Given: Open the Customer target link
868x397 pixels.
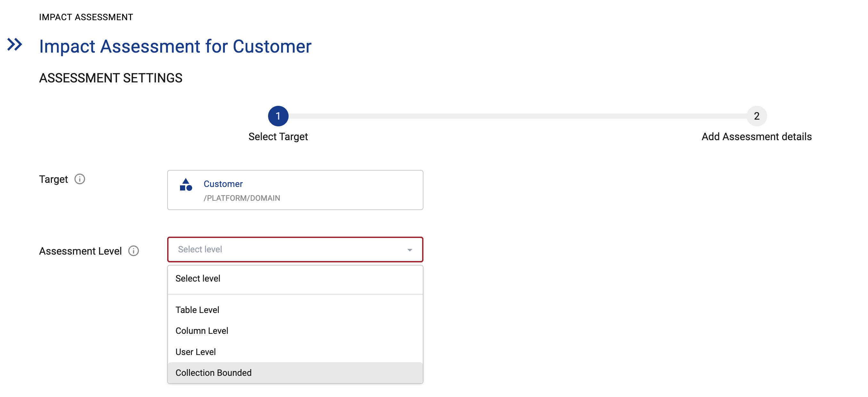Looking at the screenshot, I should click(223, 184).
